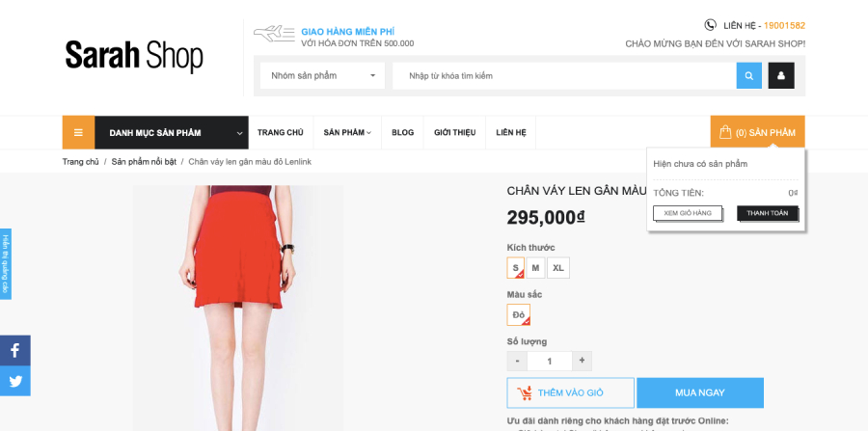Click hotline number 19001582

click(784, 25)
